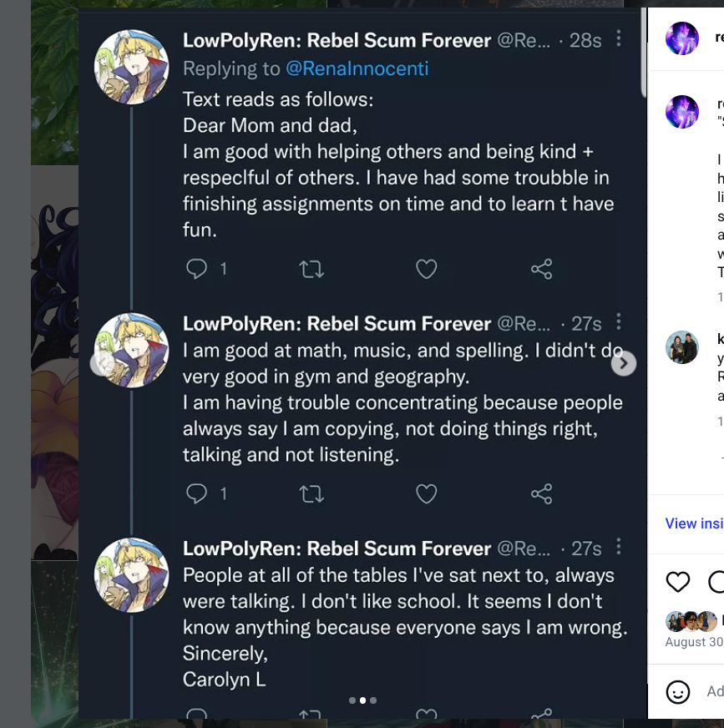The image size is (724, 728).
Task: Go to the next carousel image
Action: click(x=624, y=363)
